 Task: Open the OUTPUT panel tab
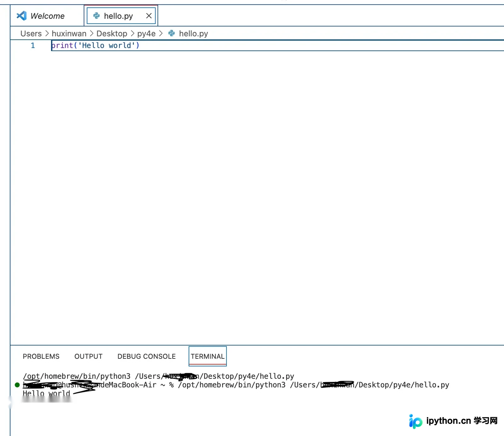(89, 356)
